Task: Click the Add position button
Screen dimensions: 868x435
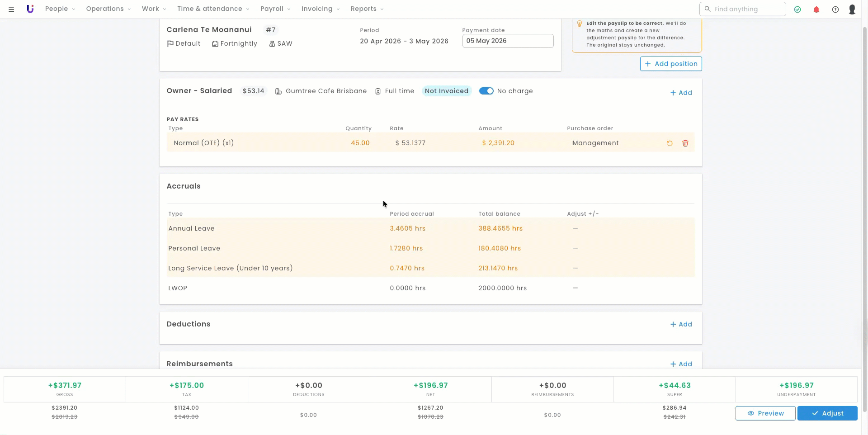Action: pyautogui.click(x=671, y=64)
